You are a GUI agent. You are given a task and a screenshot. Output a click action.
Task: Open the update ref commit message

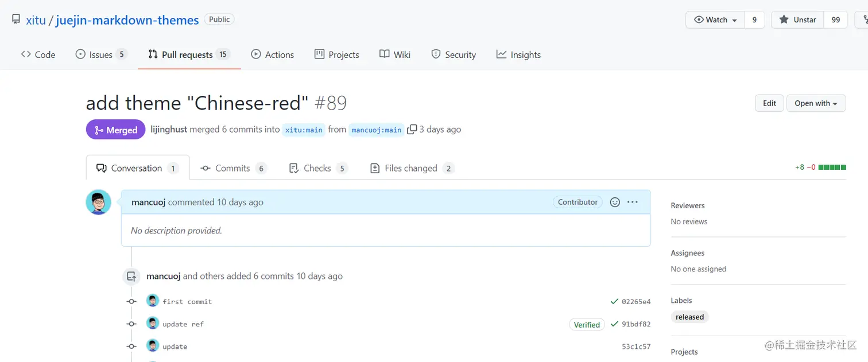point(183,324)
